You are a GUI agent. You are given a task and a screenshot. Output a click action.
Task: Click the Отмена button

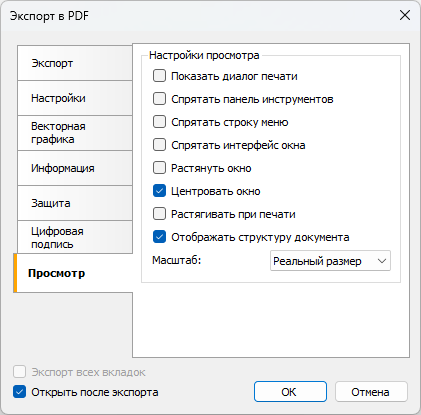point(371,392)
